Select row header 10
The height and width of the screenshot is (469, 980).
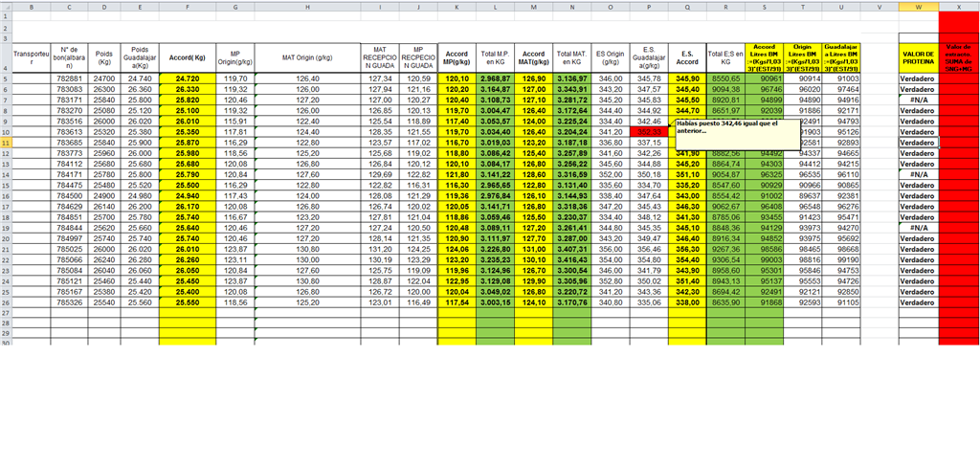pyautogui.click(x=5, y=132)
